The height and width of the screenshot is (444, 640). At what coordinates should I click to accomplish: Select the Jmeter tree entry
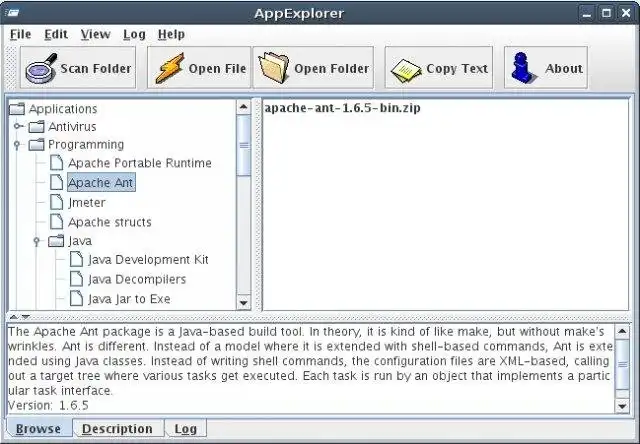pyautogui.click(x=87, y=202)
